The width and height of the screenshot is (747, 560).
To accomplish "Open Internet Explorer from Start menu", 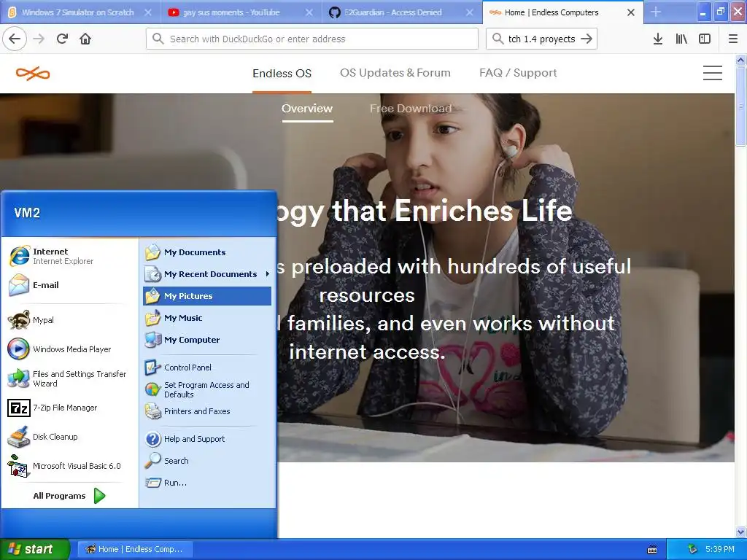I will tap(69, 256).
